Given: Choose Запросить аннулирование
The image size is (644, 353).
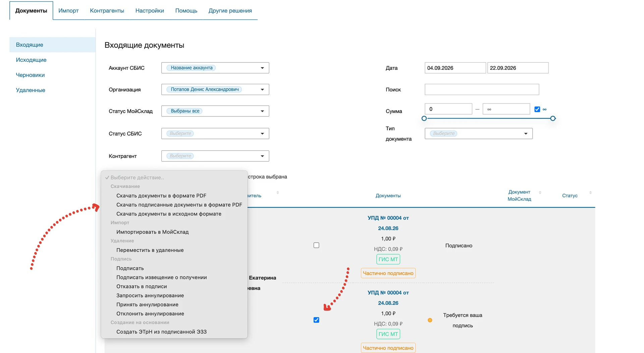Looking at the screenshot, I should pos(150,295).
